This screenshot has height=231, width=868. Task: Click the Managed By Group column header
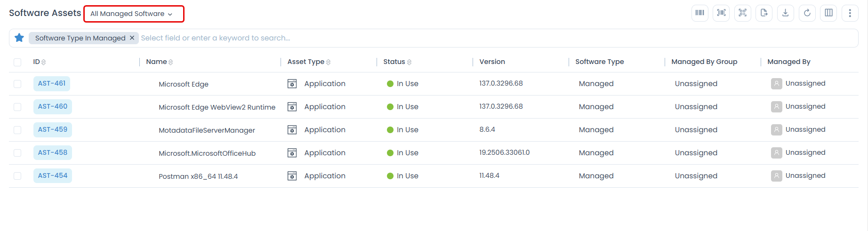pyautogui.click(x=704, y=62)
